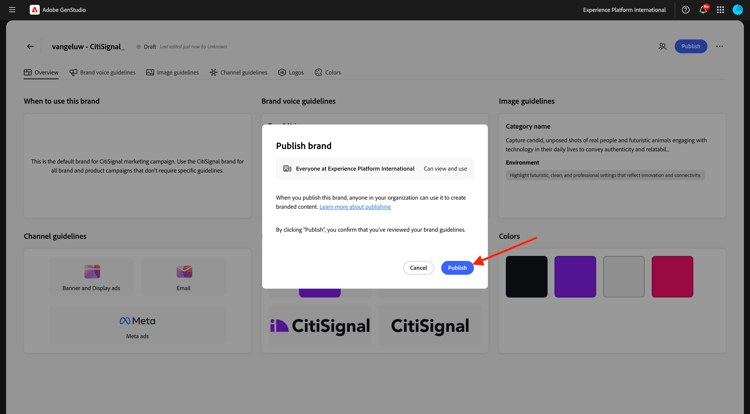Image resolution: width=750 pixels, height=414 pixels.
Task: Select the crimson red color swatch
Action: (673, 277)
